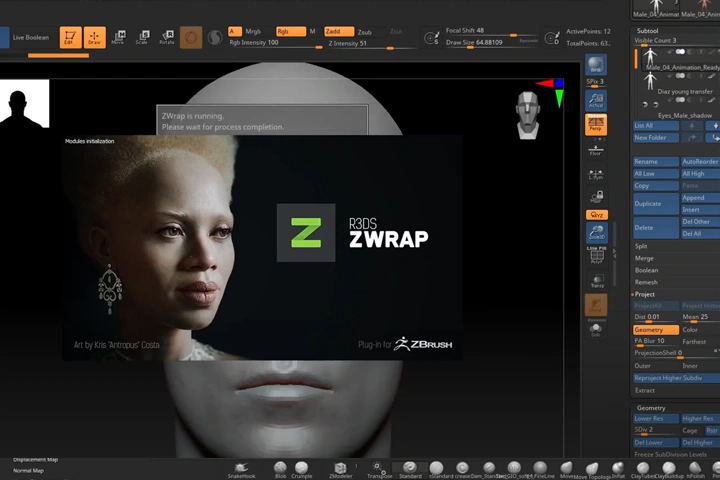This screenshot has height=480, width=720.
Task: Adjust the SDiv slider
Action: [x=656, y=430]
